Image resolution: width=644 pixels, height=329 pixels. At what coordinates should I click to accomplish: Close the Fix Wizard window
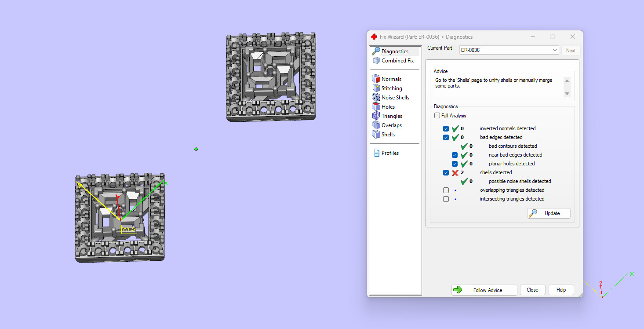572,37
